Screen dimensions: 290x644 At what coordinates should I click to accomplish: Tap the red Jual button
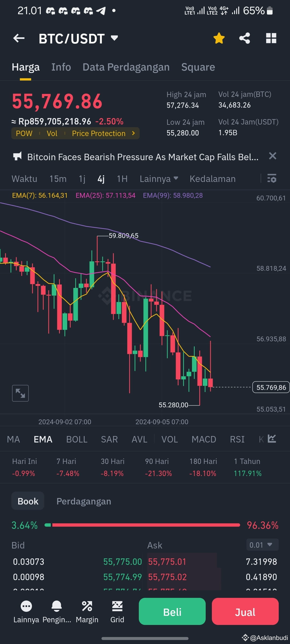(245, 611)
